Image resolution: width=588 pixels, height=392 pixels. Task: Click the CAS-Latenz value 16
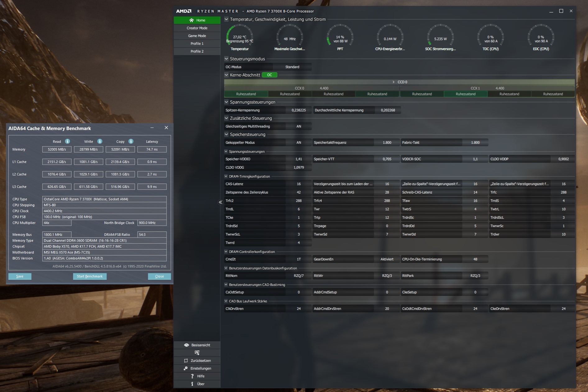299,184
